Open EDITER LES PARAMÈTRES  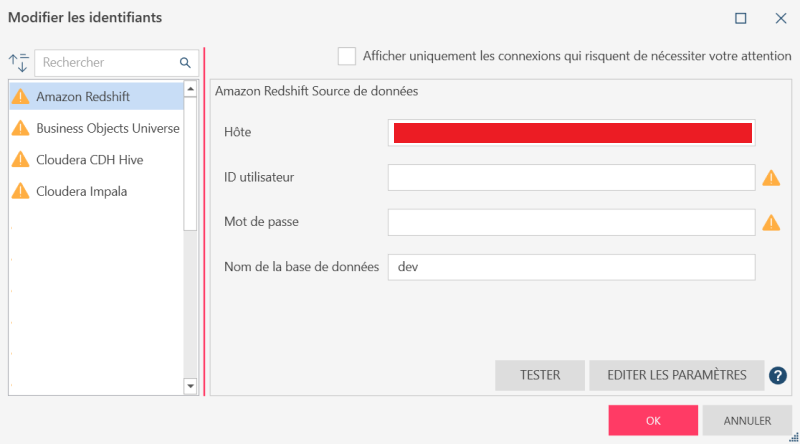[677, 376]
